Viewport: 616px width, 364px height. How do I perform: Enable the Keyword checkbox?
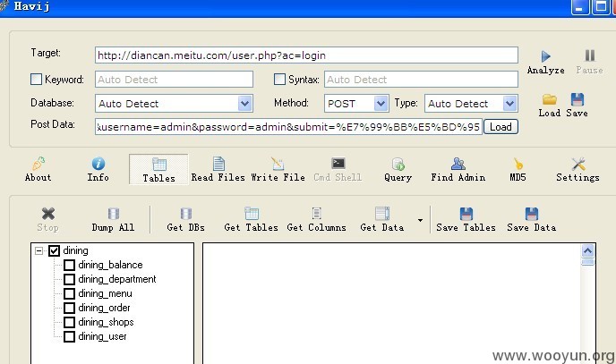coord(36,80)
